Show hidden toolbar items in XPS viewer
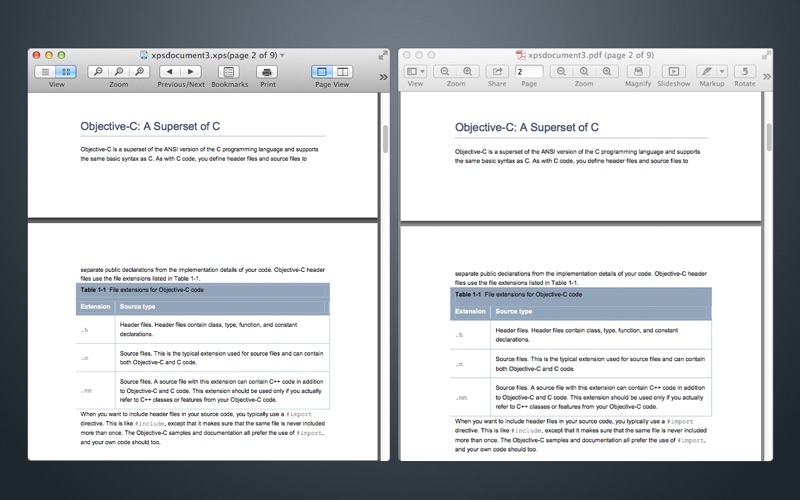The height and width of the screenshot is (500, 800). [383, 77]
